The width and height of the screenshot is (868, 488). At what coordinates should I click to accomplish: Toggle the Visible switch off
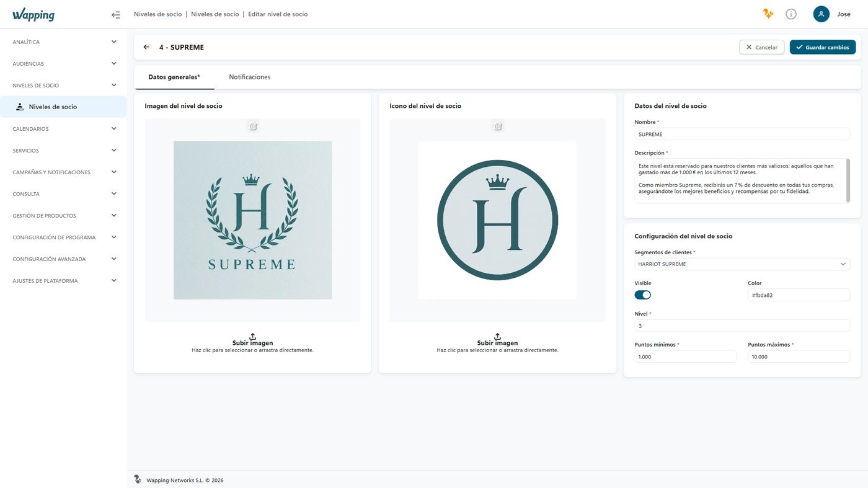point(643,295)
